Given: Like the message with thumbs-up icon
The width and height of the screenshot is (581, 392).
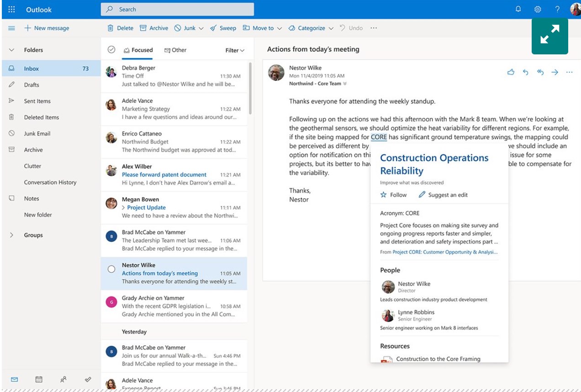Looking at the screenshot, I should 511,72.
